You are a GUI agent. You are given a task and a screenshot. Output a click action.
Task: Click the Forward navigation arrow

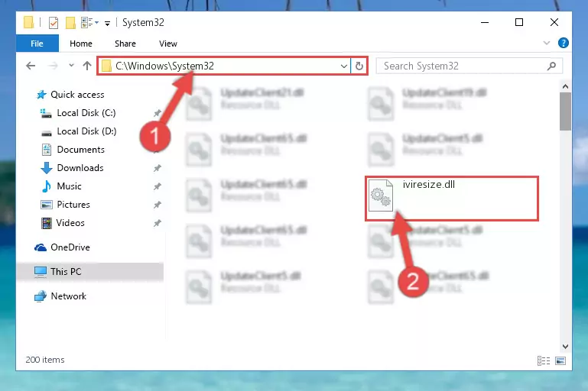click(x=53, y=66)
